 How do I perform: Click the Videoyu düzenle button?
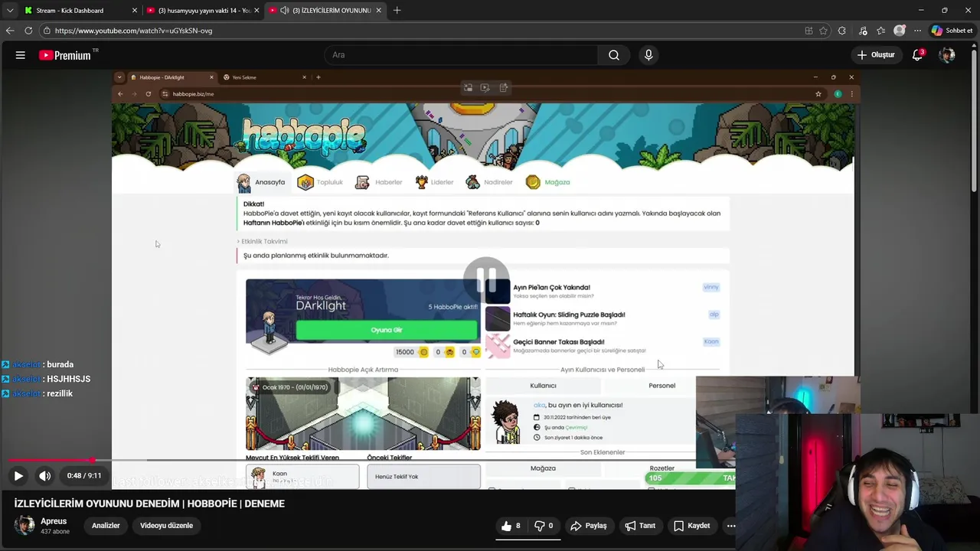(x=166, y=526)
